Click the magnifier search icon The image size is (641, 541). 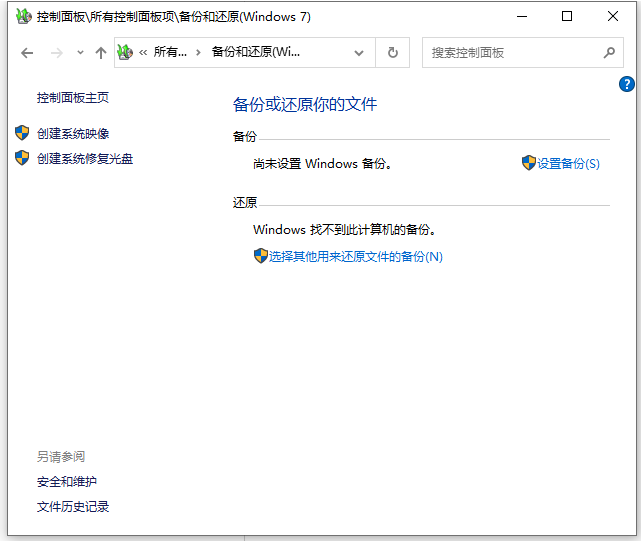click(609, 52)
